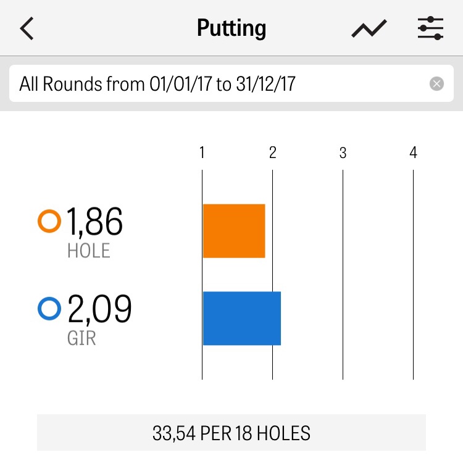The width and height of the screenshot is (463, 476).
Task: Tap the blue GIR putts bar
Action: (242, 318)
